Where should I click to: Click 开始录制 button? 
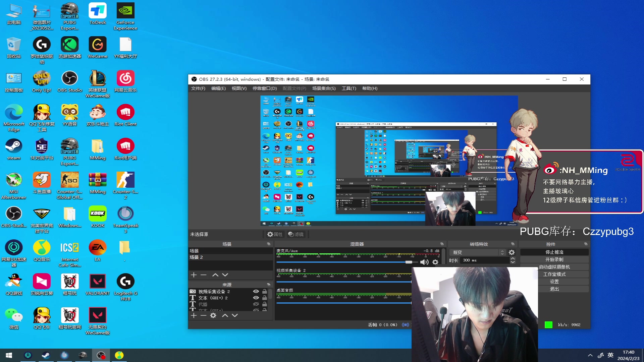pos(554,259)
